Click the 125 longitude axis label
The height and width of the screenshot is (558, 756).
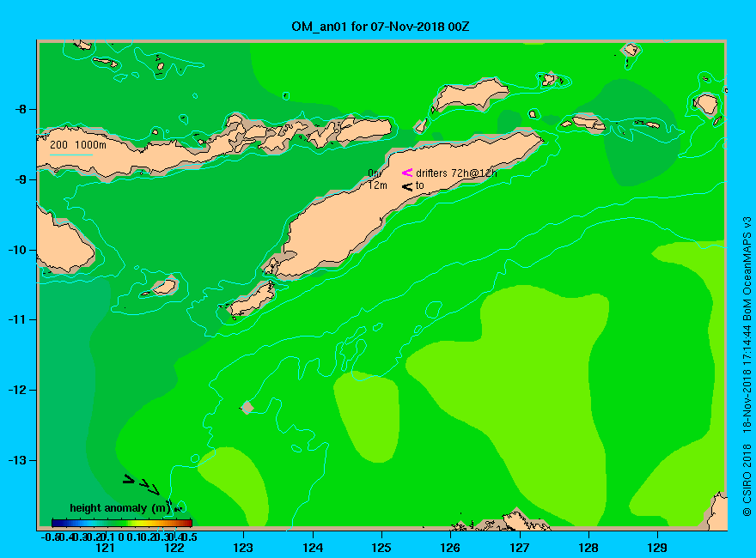381,548
